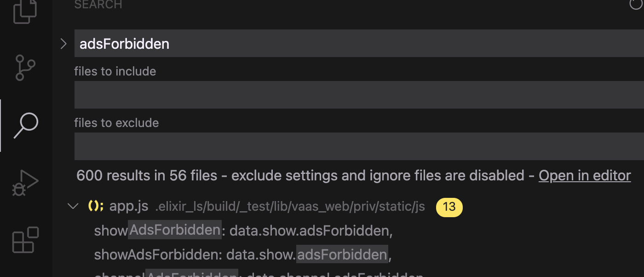Open the Source Control view
This screenshot has height=277, width=644.
point(25,68)
